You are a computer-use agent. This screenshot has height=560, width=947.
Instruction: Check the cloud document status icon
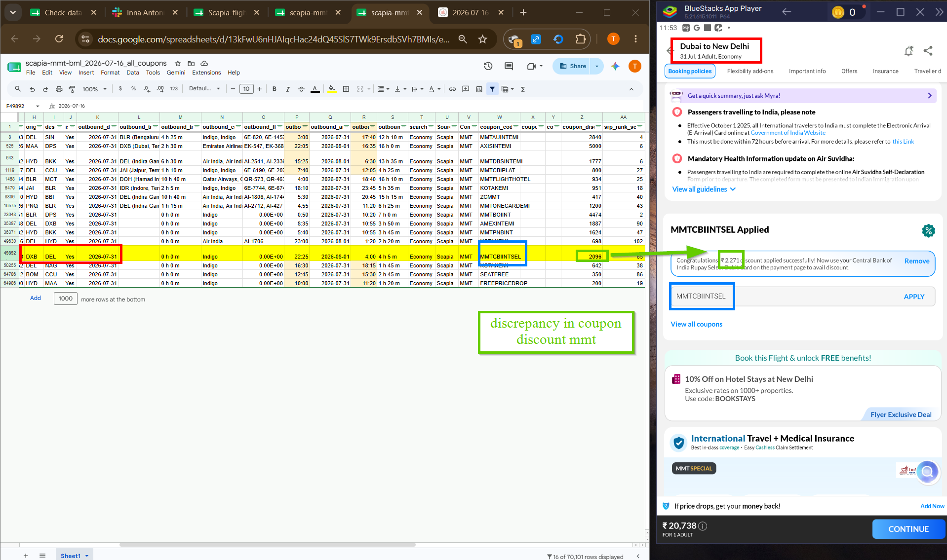click(x=204, y=63)
